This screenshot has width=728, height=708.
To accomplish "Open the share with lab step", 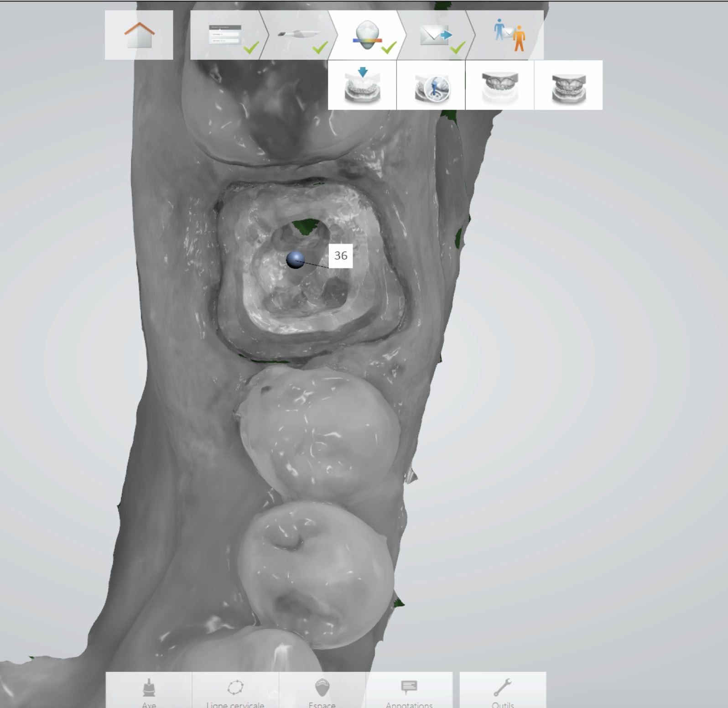I will (x=505, y=35).
